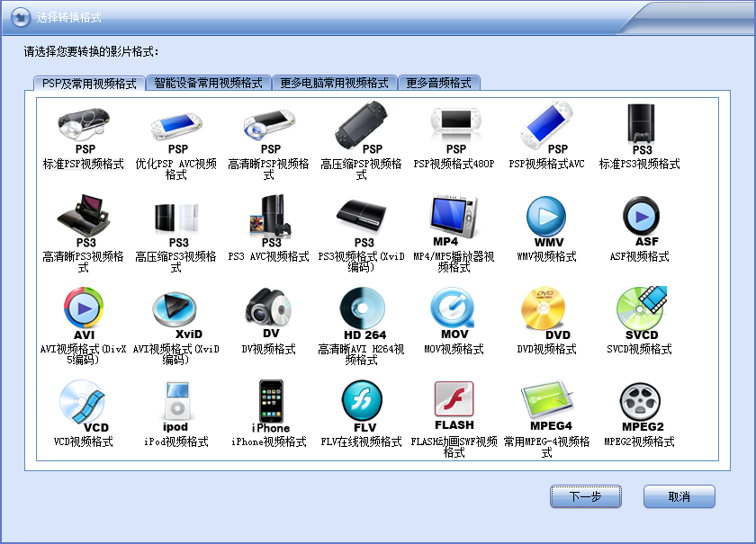
Task: Select the 标准PSP视频格式 icon
Action: coord(84,125)
